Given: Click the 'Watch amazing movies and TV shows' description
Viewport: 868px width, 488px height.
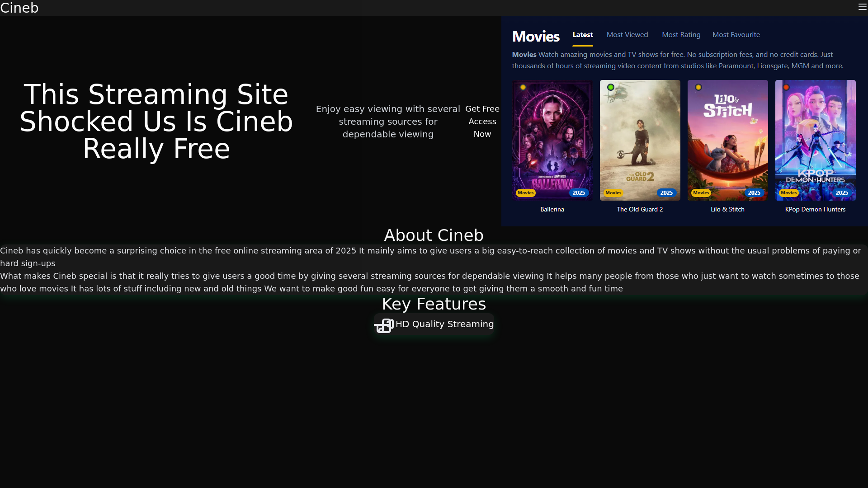Looking at the screenshot, I should pyautogui.click(x=677, y=60).
